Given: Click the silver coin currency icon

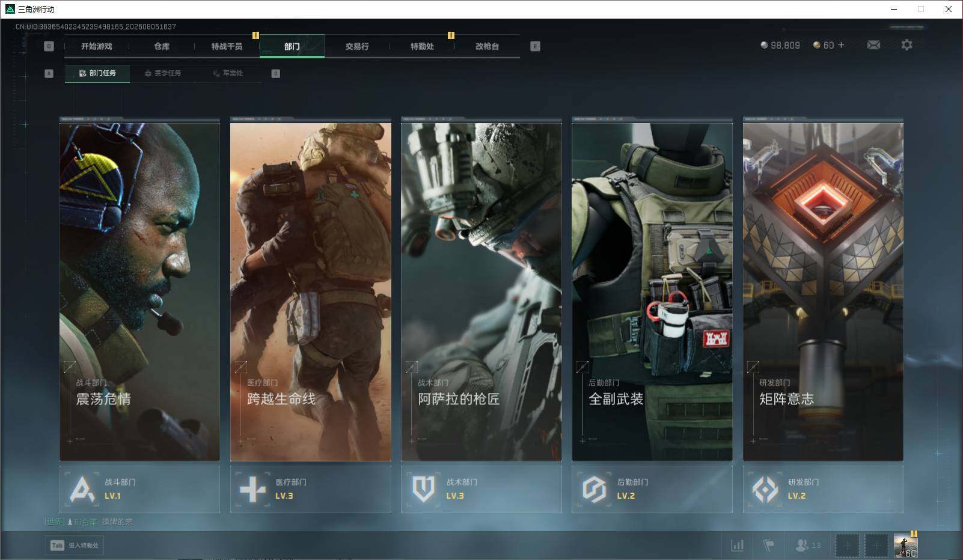Looking at the screenshot, I should click(x=764, y=45).
